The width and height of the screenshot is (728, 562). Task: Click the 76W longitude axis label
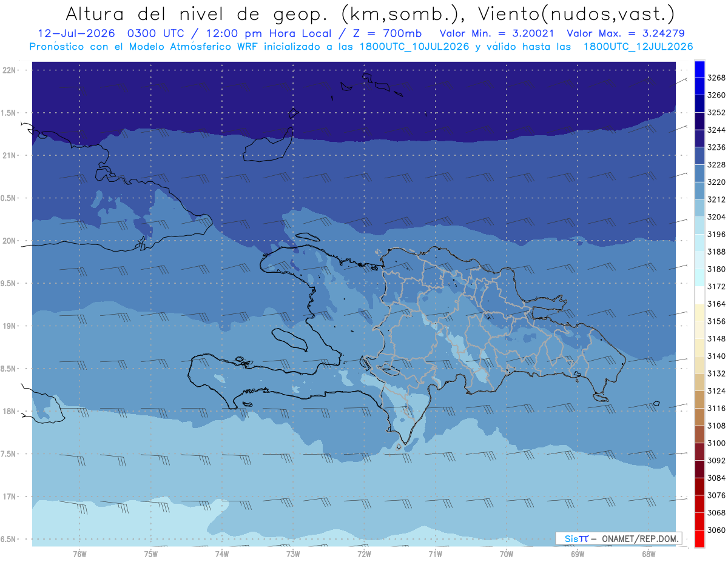click(79, 554)
